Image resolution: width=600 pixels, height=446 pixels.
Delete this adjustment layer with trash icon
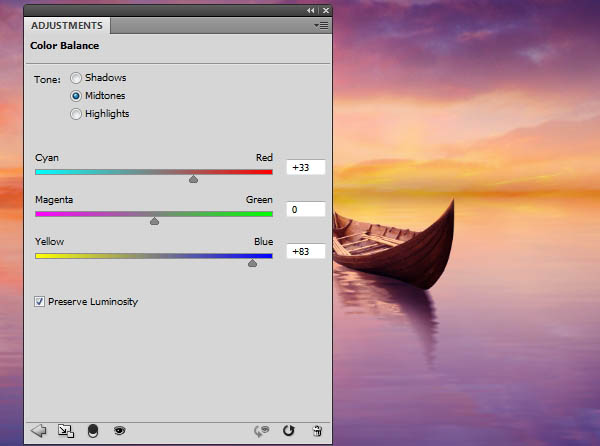[x=316, y=431]
